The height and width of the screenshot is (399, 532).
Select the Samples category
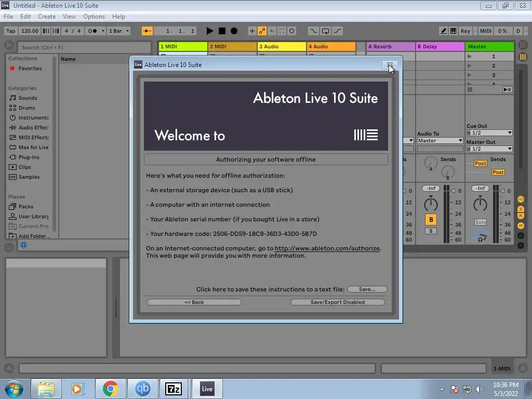(x=29, y=177)
